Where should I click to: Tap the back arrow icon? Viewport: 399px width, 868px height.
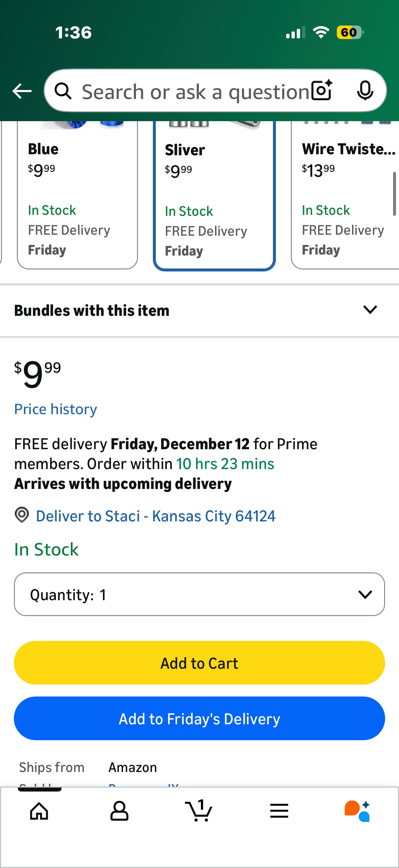pyautogui.click(x=22, y=91)
